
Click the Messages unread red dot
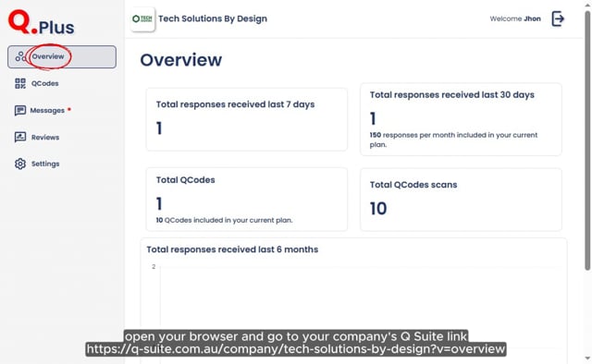(x=69, y=109)
